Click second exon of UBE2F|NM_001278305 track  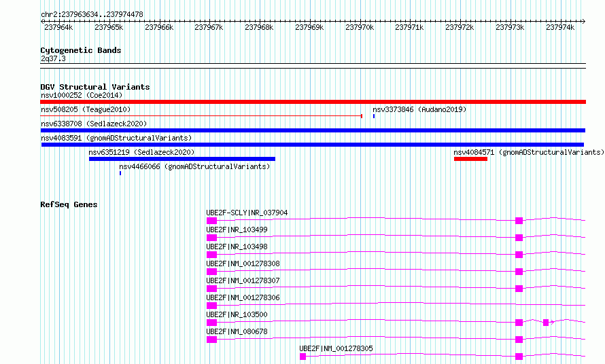[519, 357]
